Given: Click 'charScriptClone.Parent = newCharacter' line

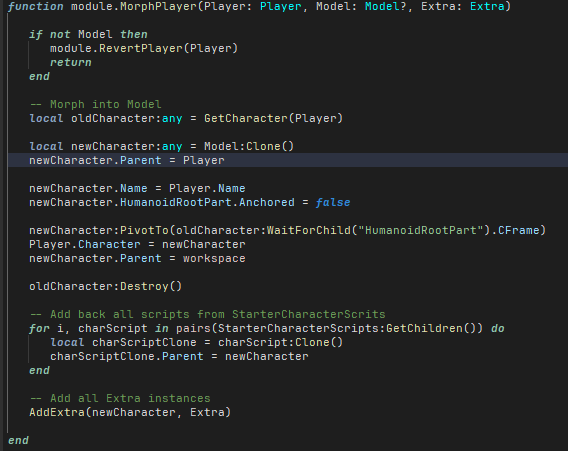Looking at the screenshot, I should coord(179,356).
